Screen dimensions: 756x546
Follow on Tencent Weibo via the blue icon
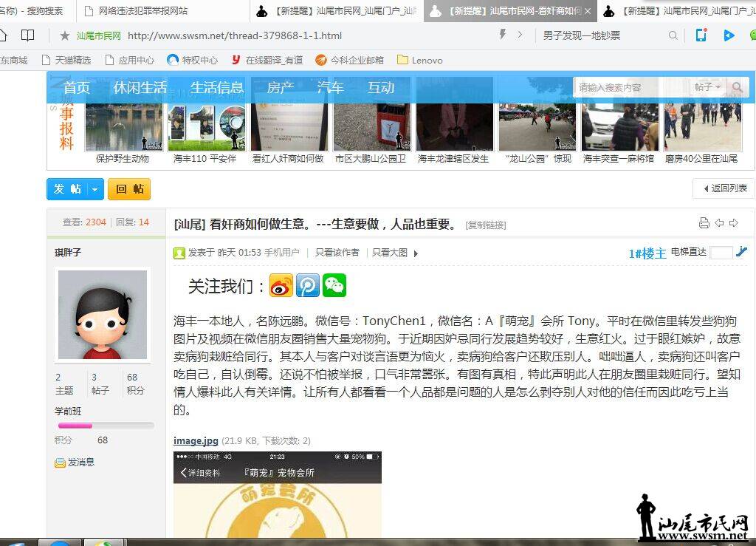[x=308, y=285]
